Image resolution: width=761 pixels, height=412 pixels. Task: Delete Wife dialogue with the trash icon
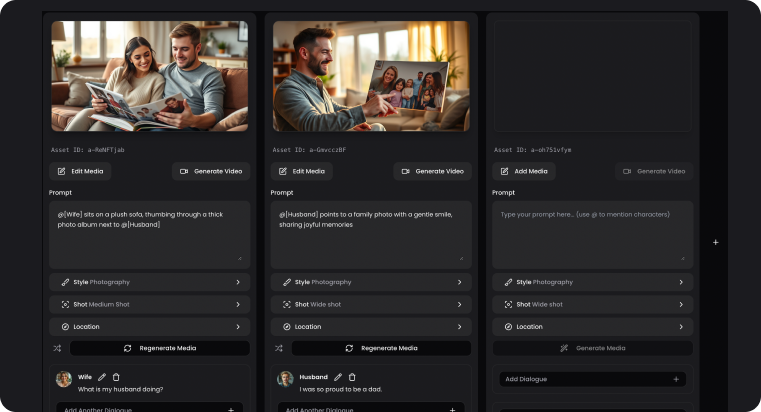pos(116,377)
